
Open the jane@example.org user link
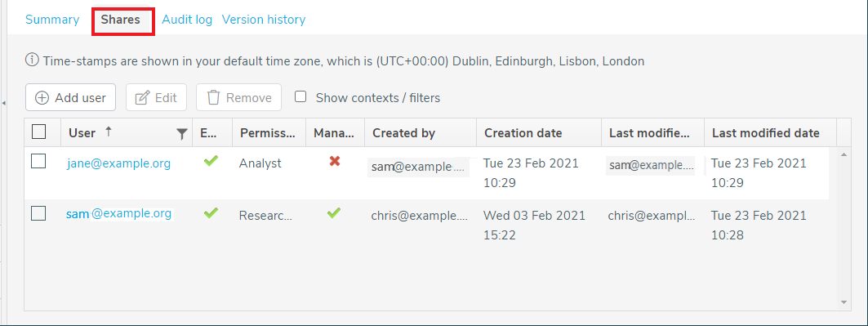119,163
